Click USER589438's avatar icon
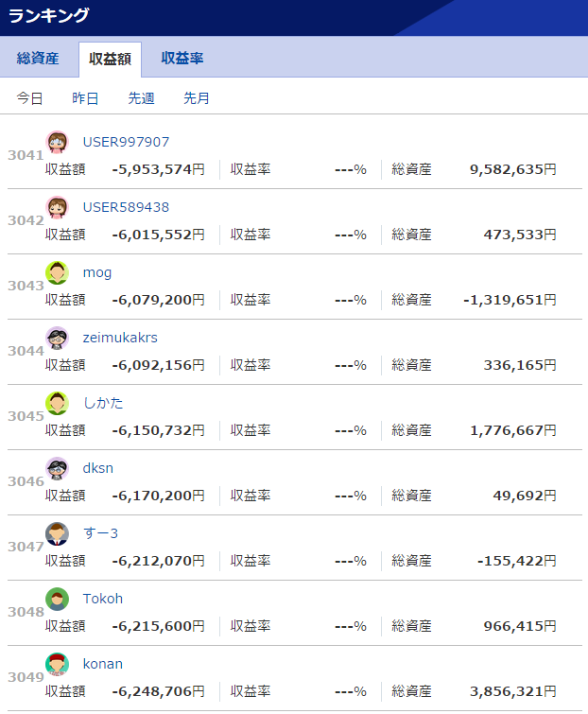This screenshot has height=714, width=588. click(57, 207)
